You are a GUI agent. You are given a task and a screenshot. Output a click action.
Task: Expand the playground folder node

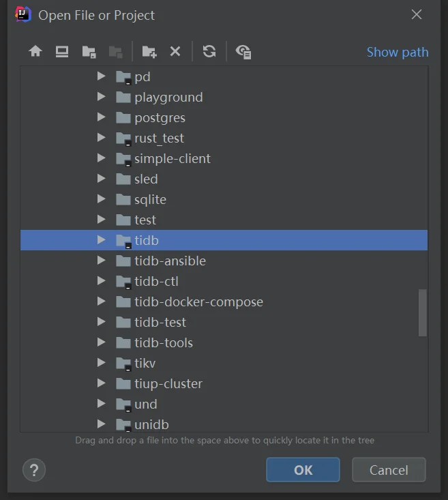[x=102, y=97]
